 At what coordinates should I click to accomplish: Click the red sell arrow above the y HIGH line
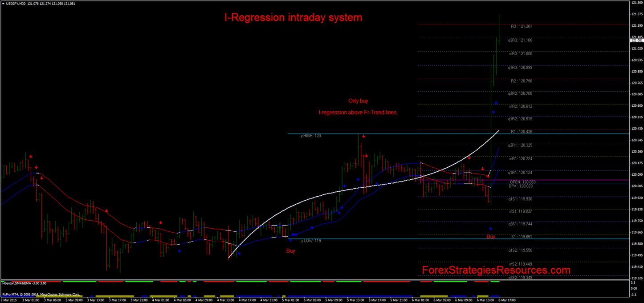(x=363, y=137)
